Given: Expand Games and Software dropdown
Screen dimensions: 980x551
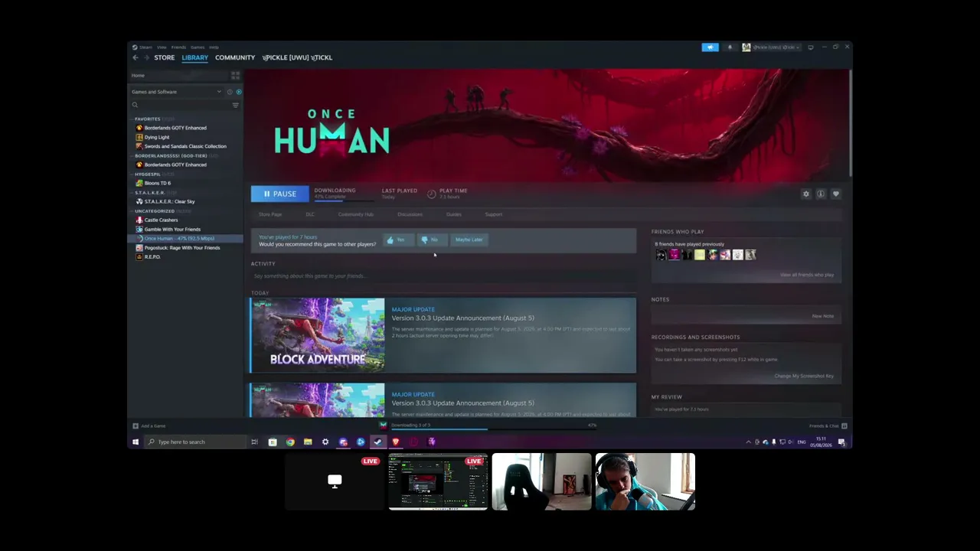Looking at the screenshot, I should tap(176, 92).
